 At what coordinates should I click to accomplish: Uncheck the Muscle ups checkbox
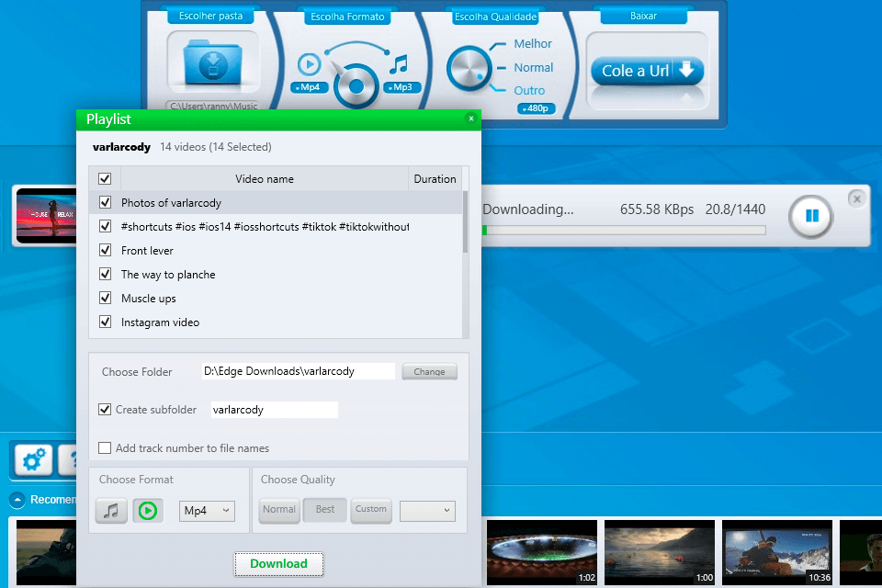point(105,298)
